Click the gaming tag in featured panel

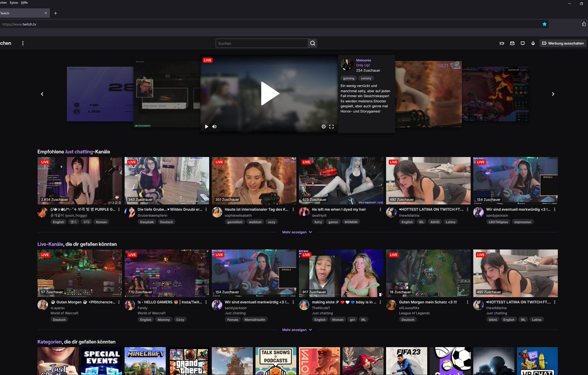348,78
